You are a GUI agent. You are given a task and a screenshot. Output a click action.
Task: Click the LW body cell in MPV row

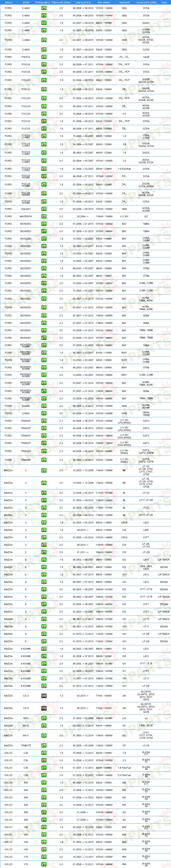click(x=124, y=718)
